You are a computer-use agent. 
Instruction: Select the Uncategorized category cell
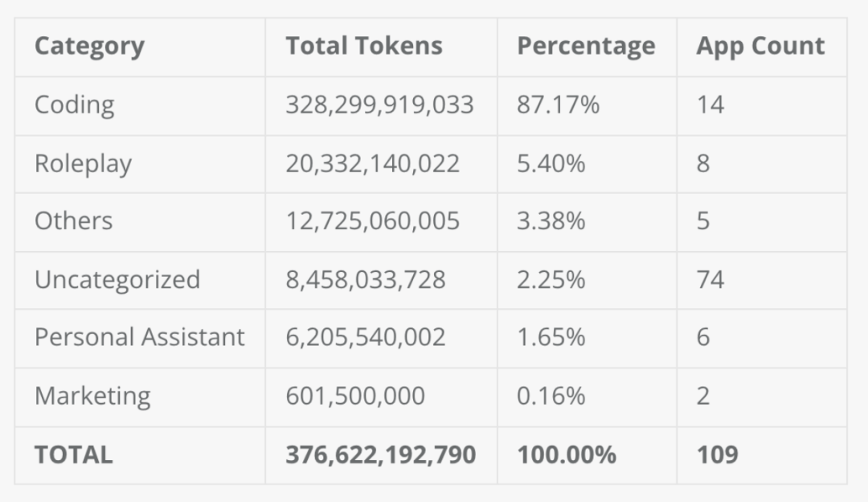click(x=117, y=280)
